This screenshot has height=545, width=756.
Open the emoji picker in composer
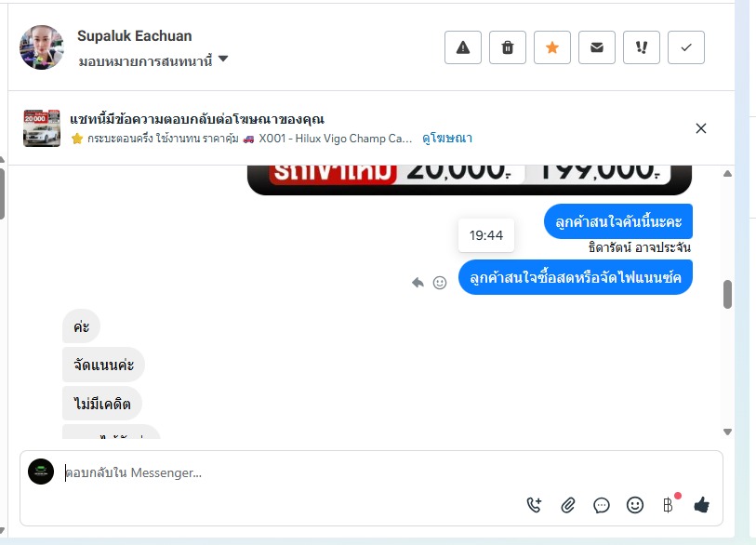click(635, 505)
